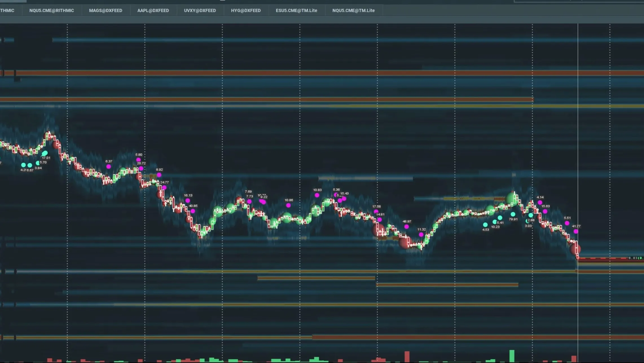Open the HYG@DXFEED tab

tap(246, 10)
